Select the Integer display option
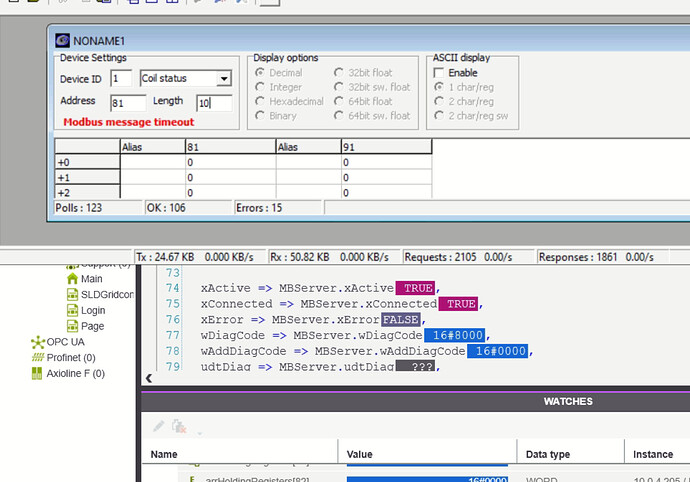The image size is (690, 482). tap(260, 87)
